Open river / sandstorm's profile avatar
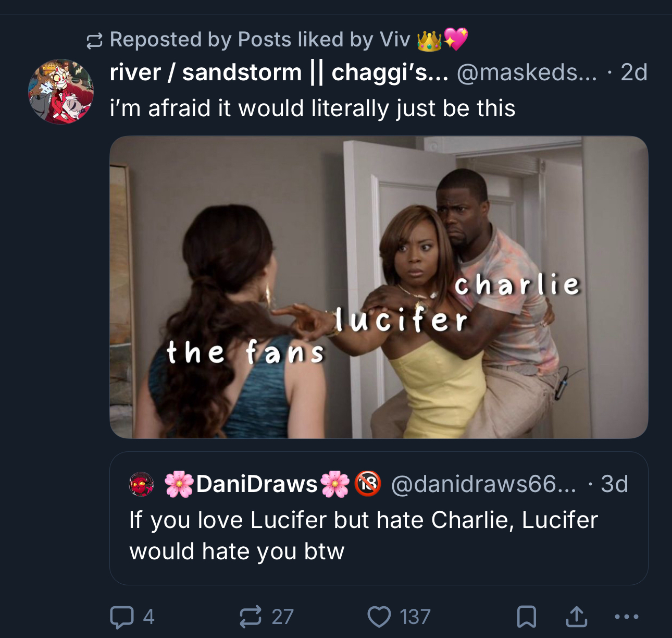Image resolution: width=672 pixels, height=638 pixels. coord(61,92)
